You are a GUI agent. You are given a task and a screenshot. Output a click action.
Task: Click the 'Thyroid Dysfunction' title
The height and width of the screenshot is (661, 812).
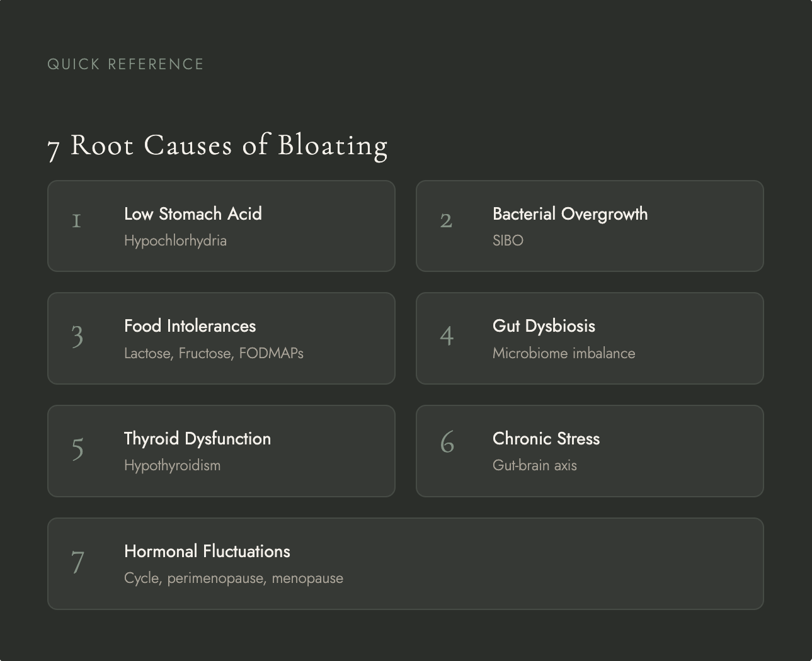(197, 439)
